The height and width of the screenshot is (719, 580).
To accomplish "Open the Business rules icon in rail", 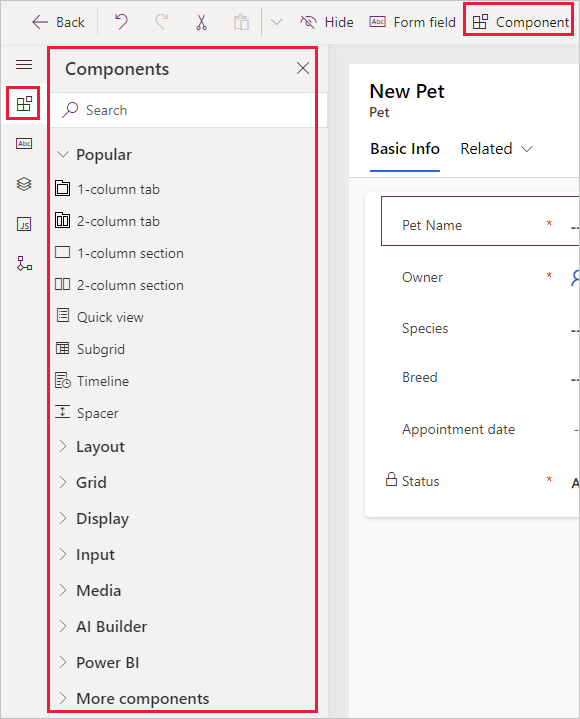I will click(24, 264).
